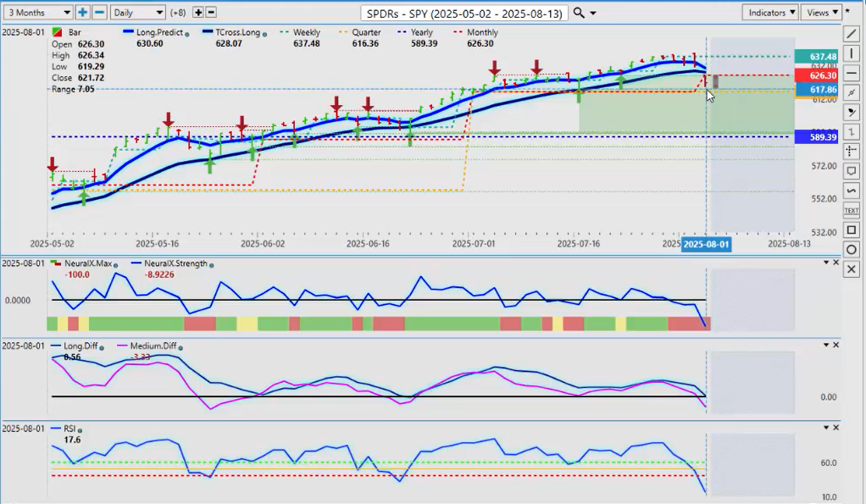Choose the ellipse drawing tool
This screenshot has width=866, height=504.
[852, 249]
